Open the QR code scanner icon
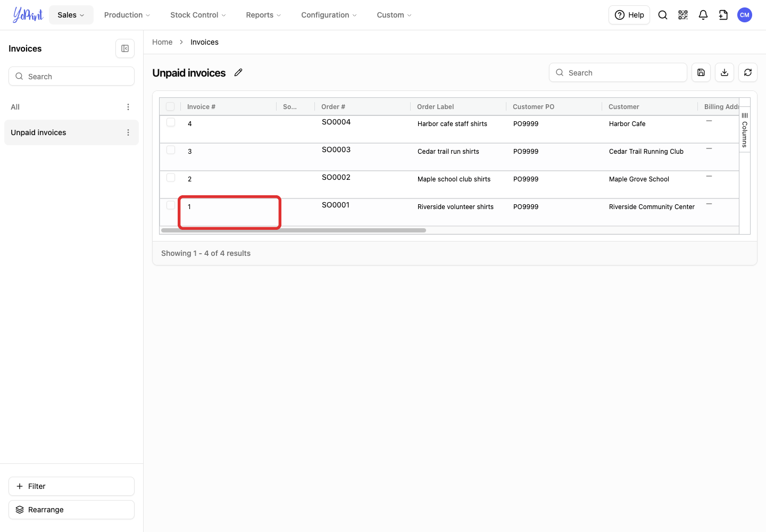 click(683, 15)
